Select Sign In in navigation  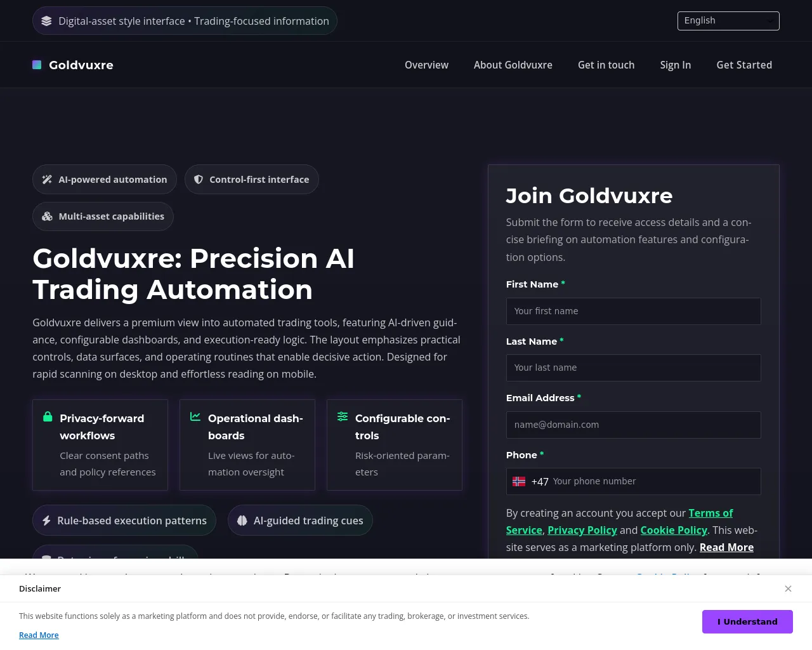pyautogui.click(x=676, y=65)
